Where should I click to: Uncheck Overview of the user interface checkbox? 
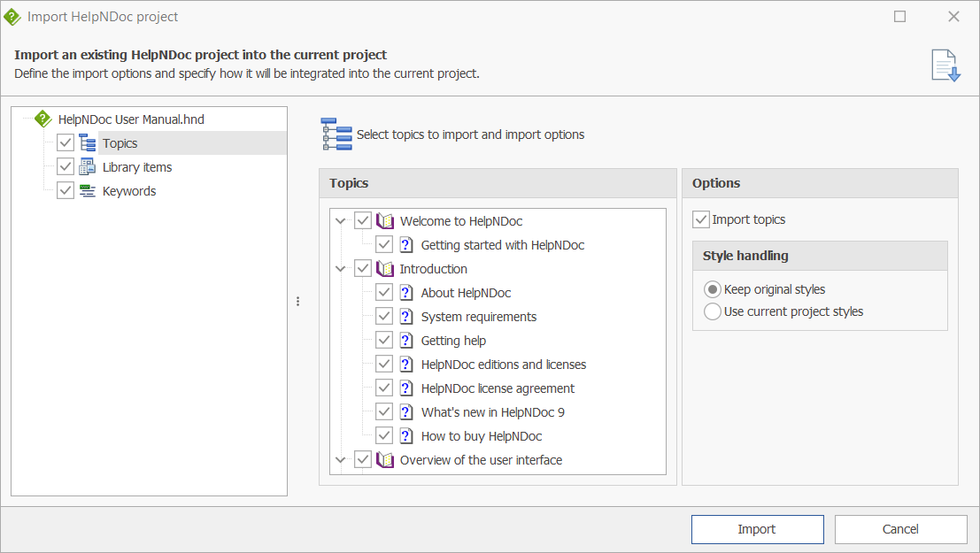[x=363, y=459]
